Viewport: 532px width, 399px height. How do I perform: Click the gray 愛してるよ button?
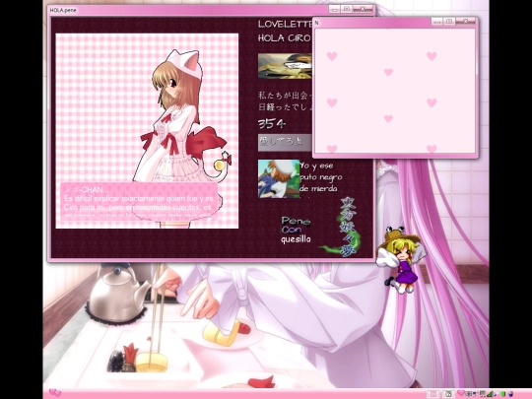coord(285,143)
